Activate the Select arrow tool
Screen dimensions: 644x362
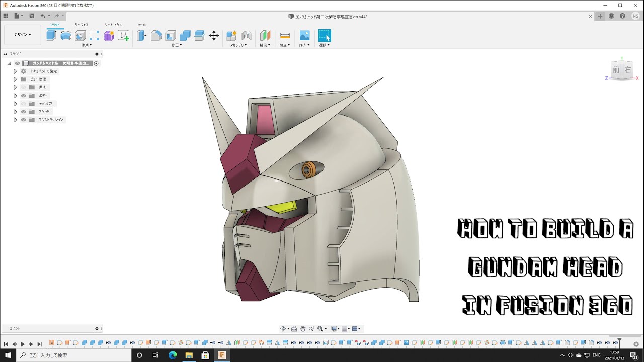click(325, 36)
